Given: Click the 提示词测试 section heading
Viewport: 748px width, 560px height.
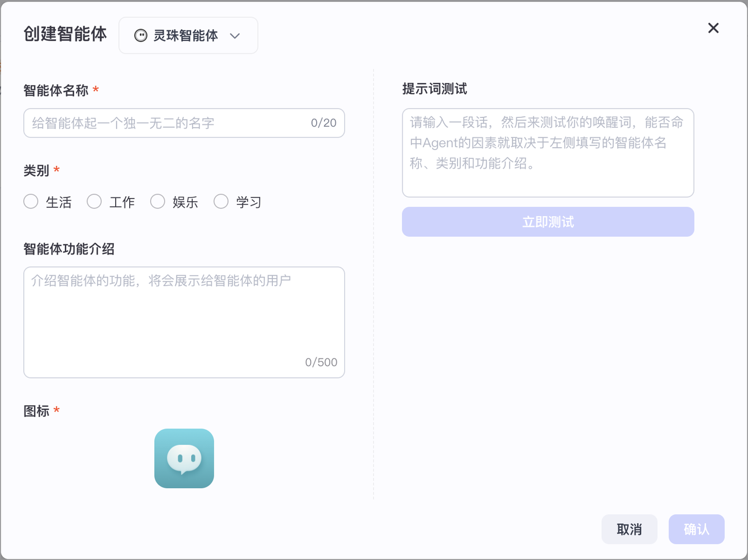Looking at the screenshot, I should coord(435,89).
